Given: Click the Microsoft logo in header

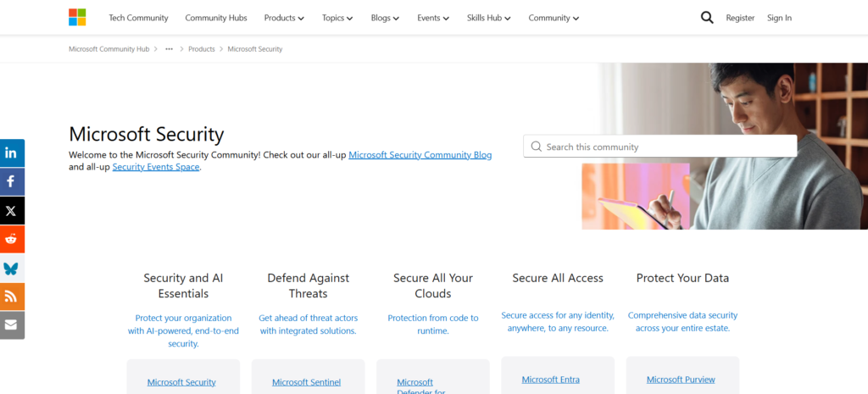Looking at the screenshot, I should [77, 17].
